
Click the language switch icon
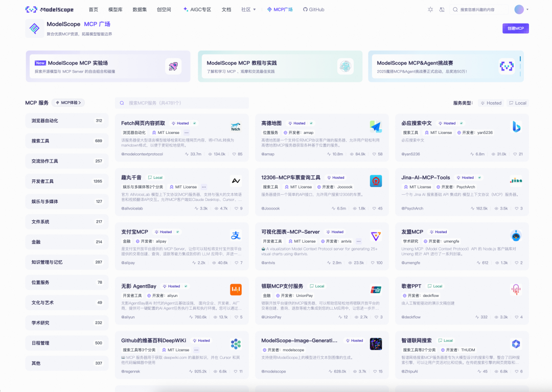[x=442, y=10]
